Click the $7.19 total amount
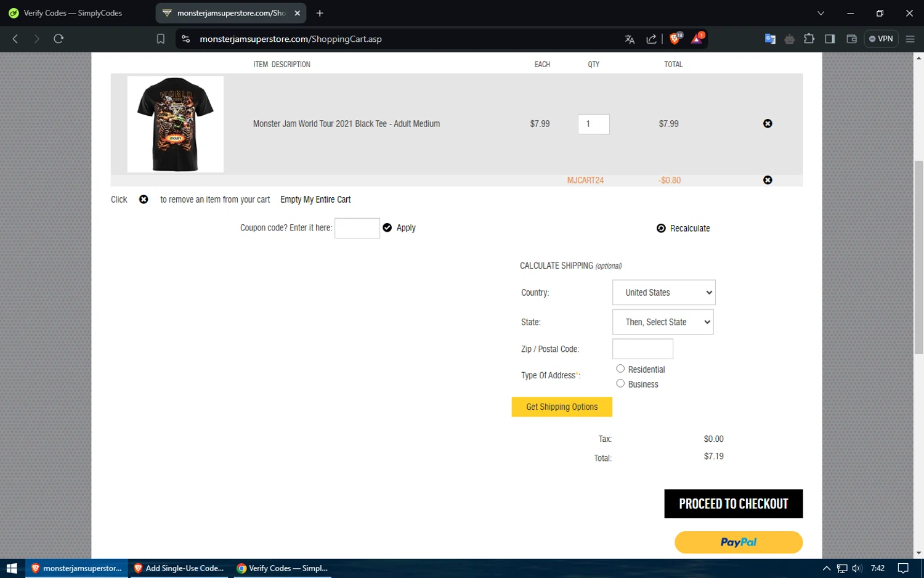This screenshot has width=924, height=578. 714,457
